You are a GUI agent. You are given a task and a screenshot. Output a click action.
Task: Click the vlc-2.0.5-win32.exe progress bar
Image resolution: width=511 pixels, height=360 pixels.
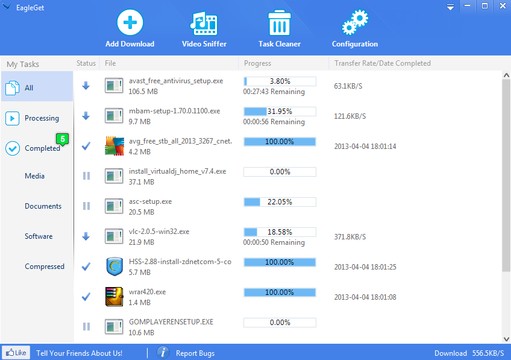pos(280,232)
